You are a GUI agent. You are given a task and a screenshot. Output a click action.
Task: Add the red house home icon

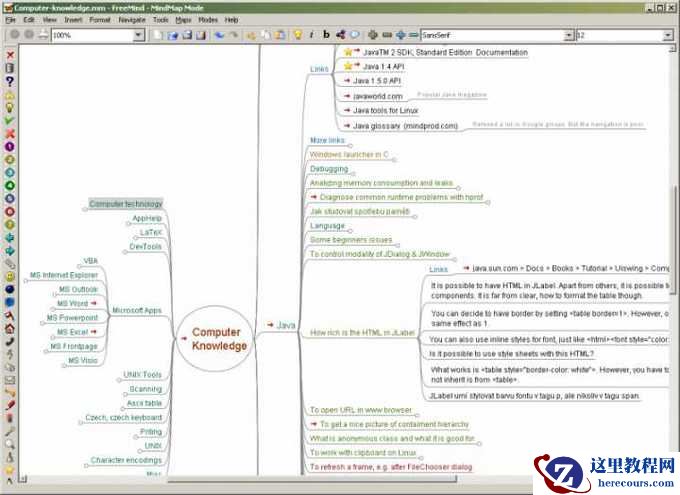pyautogui.click(x=9, y=328)
